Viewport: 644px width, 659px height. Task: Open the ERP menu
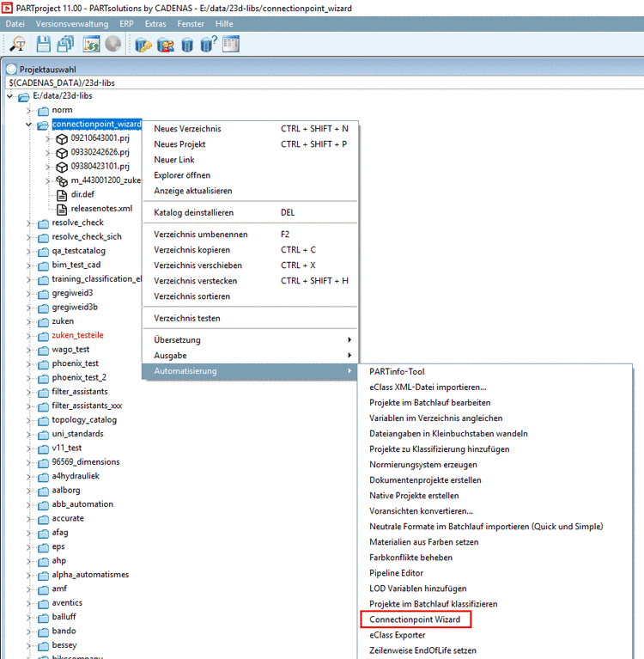pos(126,24)
